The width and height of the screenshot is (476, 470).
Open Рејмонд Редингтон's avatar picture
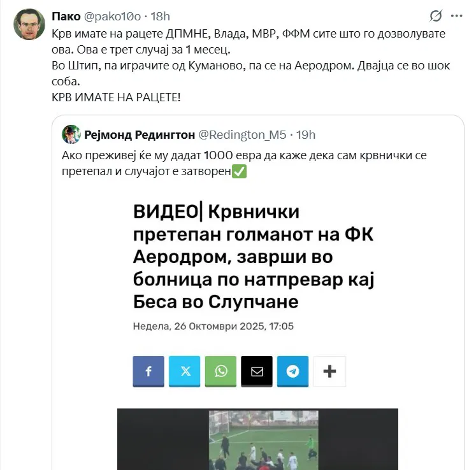point(71,134)
